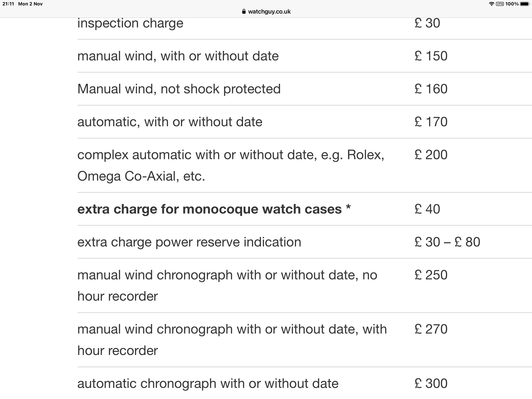532x399 pixels.
Task: Click Manual wind, not shock protected
Action: pyautogui.click(x=179, y=89)
